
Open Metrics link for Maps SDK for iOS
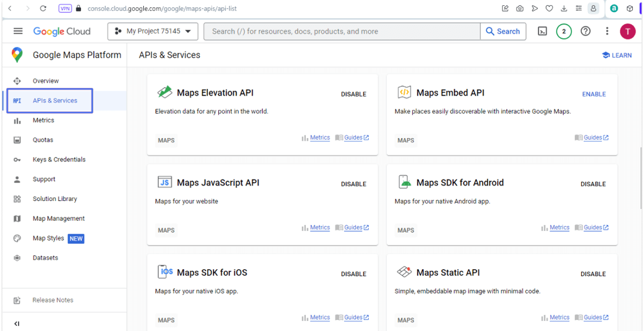(320, 317)
